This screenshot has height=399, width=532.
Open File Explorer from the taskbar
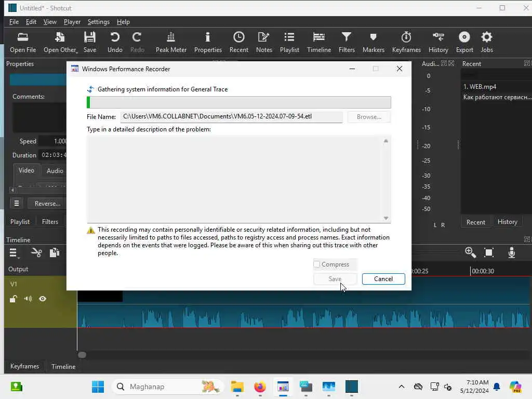tap(237, 387)
